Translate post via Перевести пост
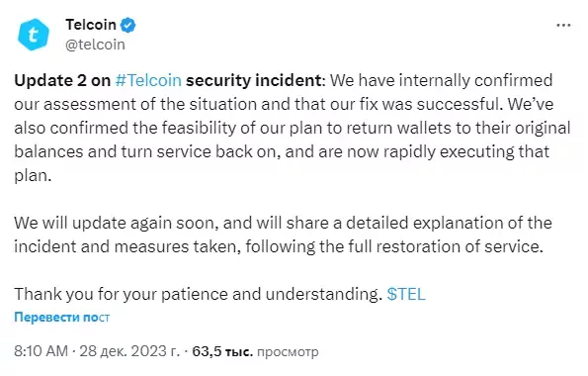Image resolution: width=588 pixels, height=376 pixels. 62,317
